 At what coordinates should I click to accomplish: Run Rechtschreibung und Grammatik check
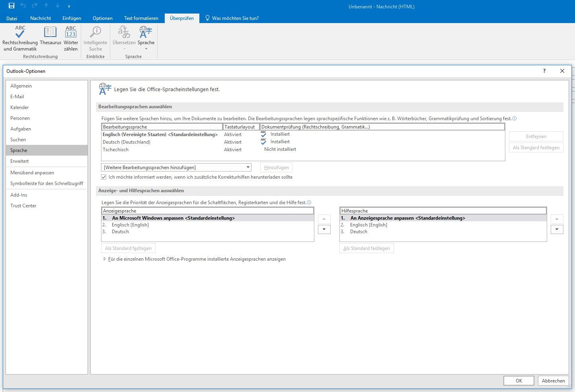[x=20, y=39]
